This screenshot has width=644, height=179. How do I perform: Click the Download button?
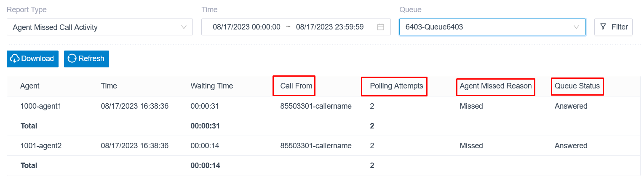[32, 59]
